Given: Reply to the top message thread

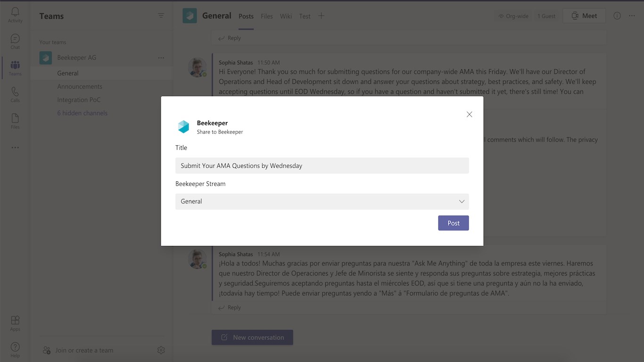Looking at the screenshot, I should [230, 38].
